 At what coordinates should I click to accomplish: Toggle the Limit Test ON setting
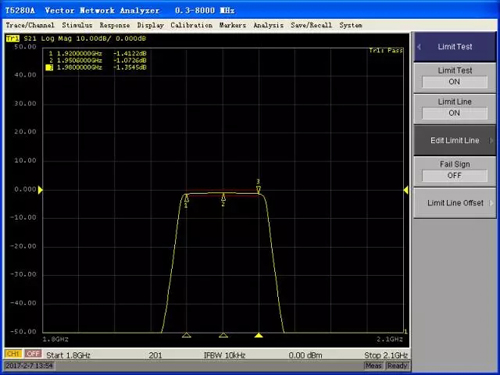pyautogui.click(x=455, y=82)
